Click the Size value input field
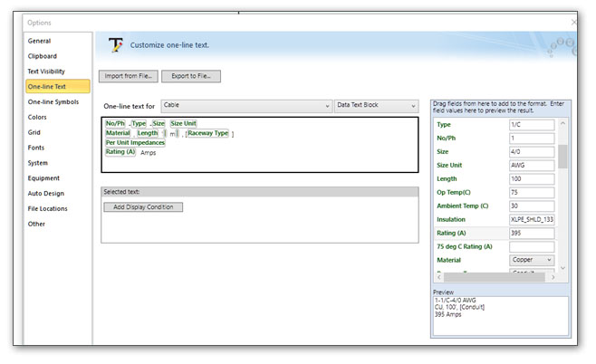The width and height of the screenshot is (596, 364). click(x=532, y=152)
